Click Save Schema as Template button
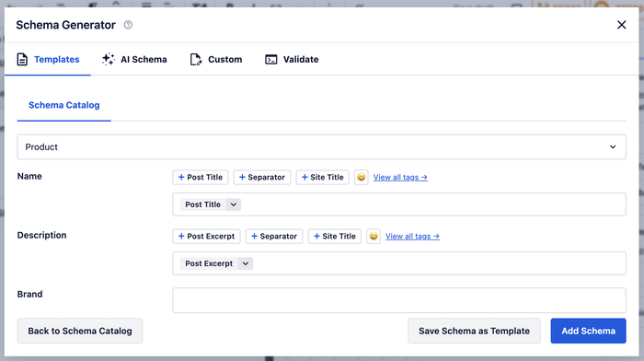This screenshot has height=361, width=644. 474,331
